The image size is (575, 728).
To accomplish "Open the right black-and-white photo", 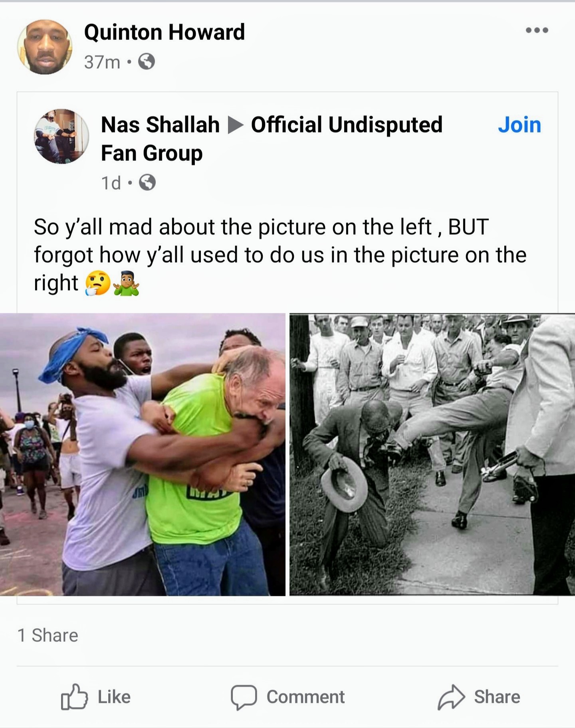I will 432,455.
